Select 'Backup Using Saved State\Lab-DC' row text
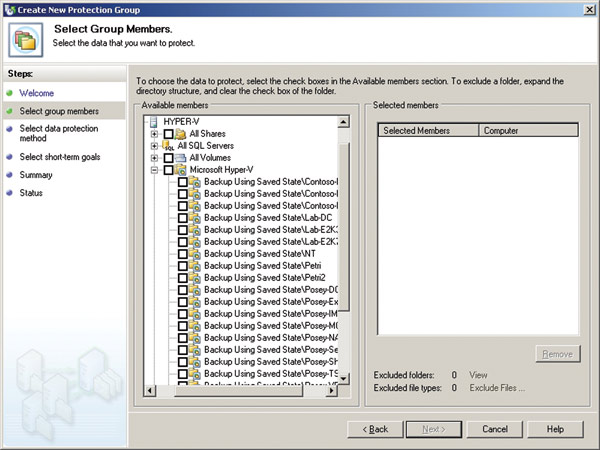Screen dimensions: 600x450 click(x=268, y=218)
